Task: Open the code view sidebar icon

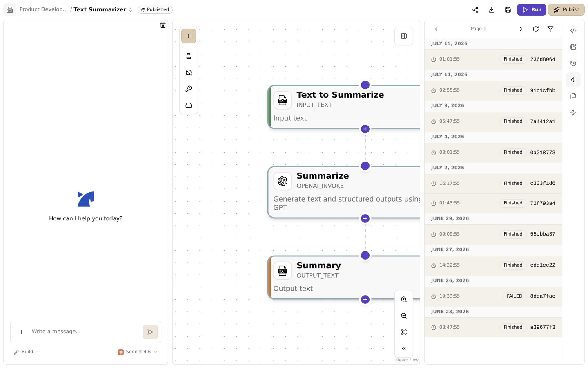Action: pyautogui.click(x=573, y=31)
